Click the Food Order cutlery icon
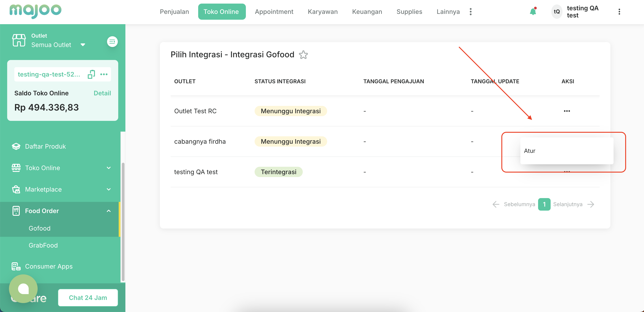This screenshot has height=312, width=644. (x=16, y=211)
